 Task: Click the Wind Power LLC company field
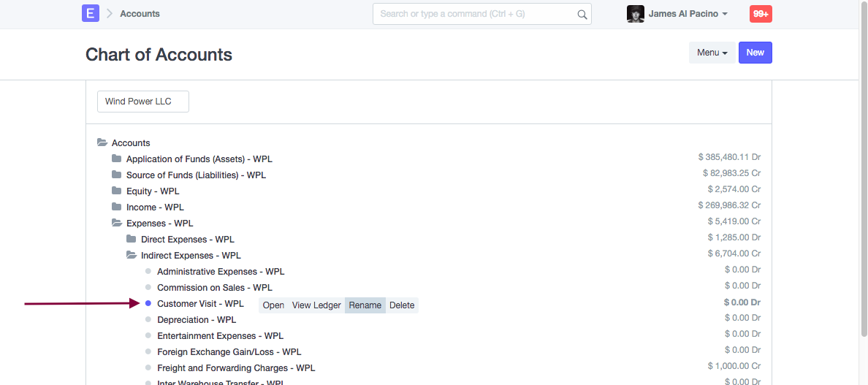click(143, 102)
